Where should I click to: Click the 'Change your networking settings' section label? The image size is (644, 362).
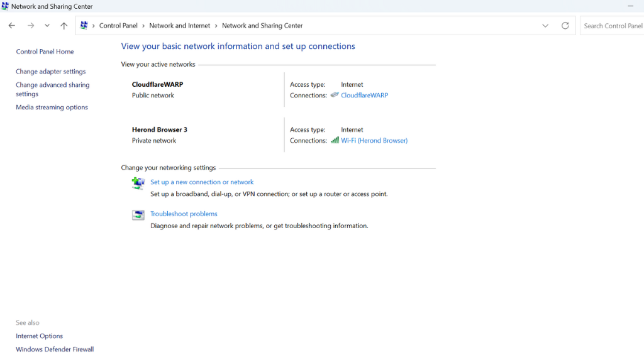click(169, 167)
